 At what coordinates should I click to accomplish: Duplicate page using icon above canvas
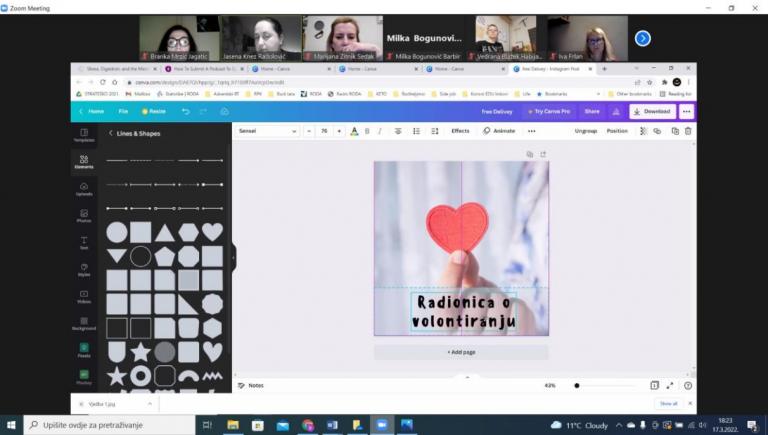point(530,154)
